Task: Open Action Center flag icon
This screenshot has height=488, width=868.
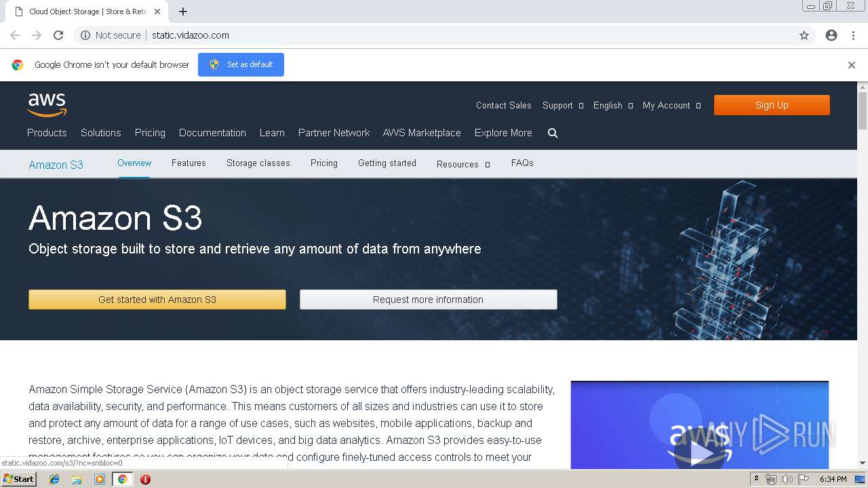Action: tap(804, 479)
